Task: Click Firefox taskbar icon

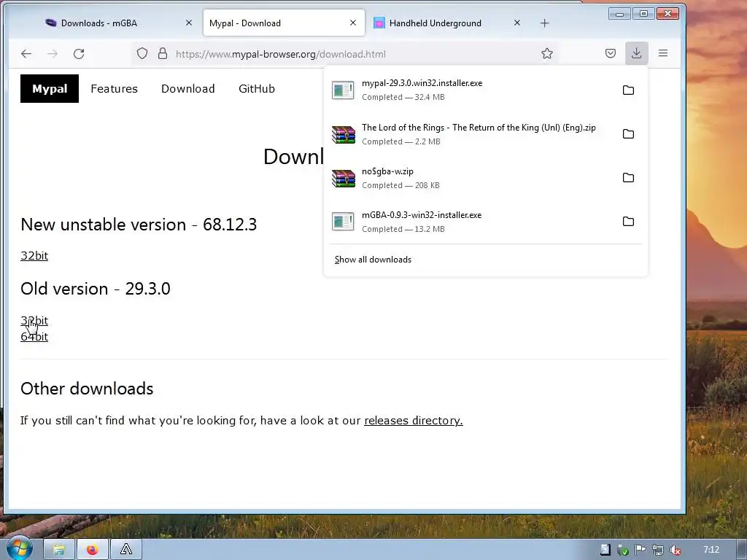Action: [x=93, y=550]
